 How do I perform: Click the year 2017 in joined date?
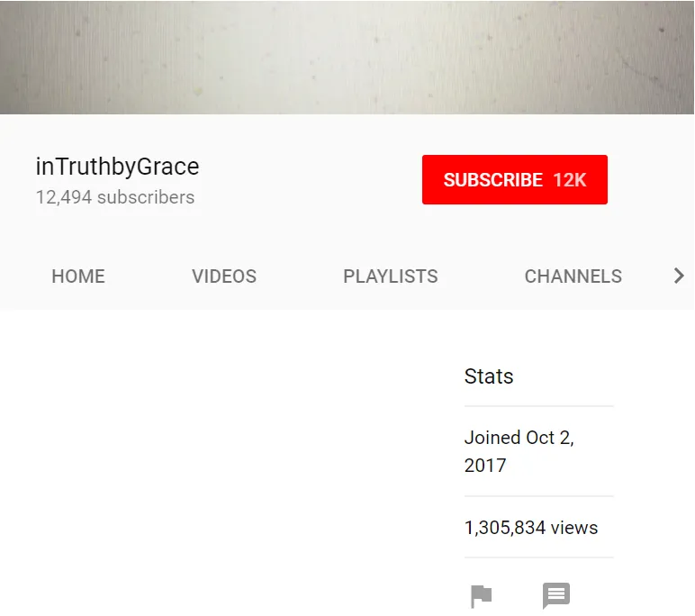485,466
